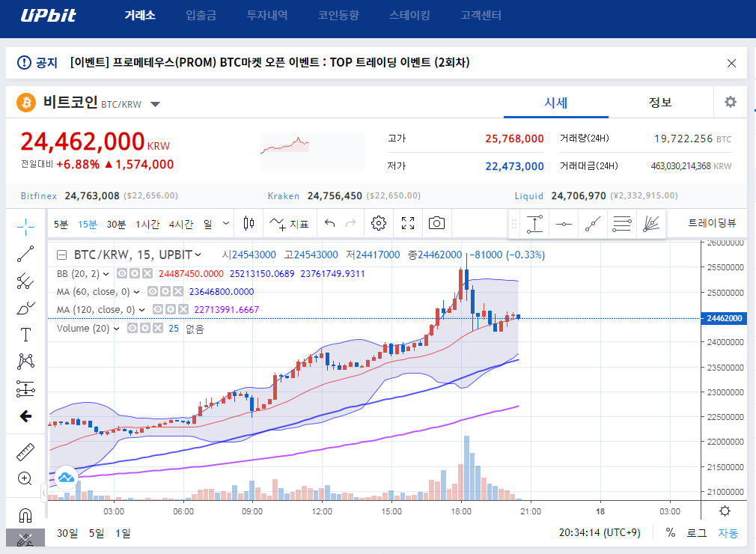Open MA 60 indicator settings gear

pyautogui.click(x=165, y=292)
